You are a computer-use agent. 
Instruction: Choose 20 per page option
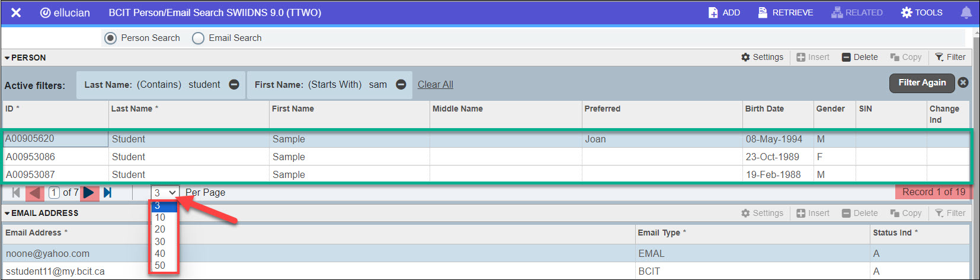click(164, 229)
